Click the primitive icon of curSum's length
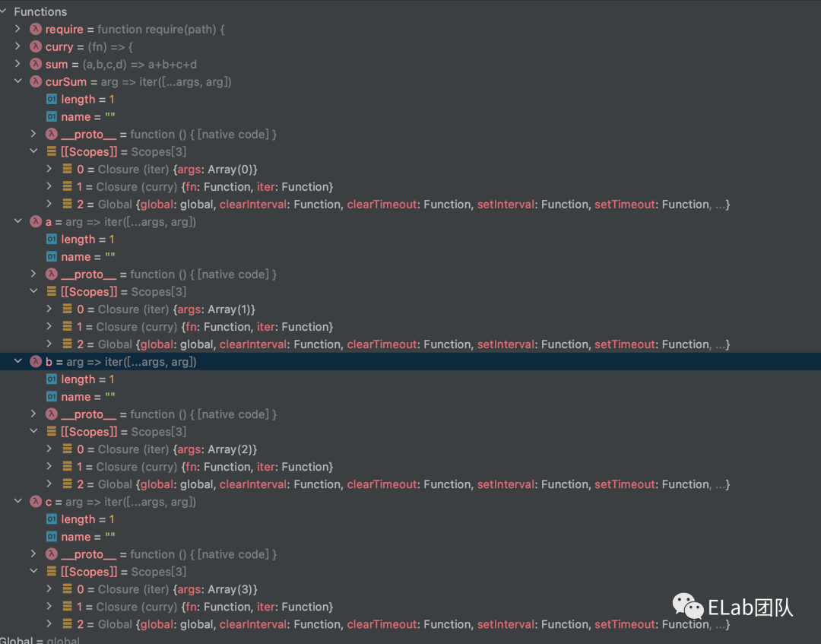 coord(52,99)
